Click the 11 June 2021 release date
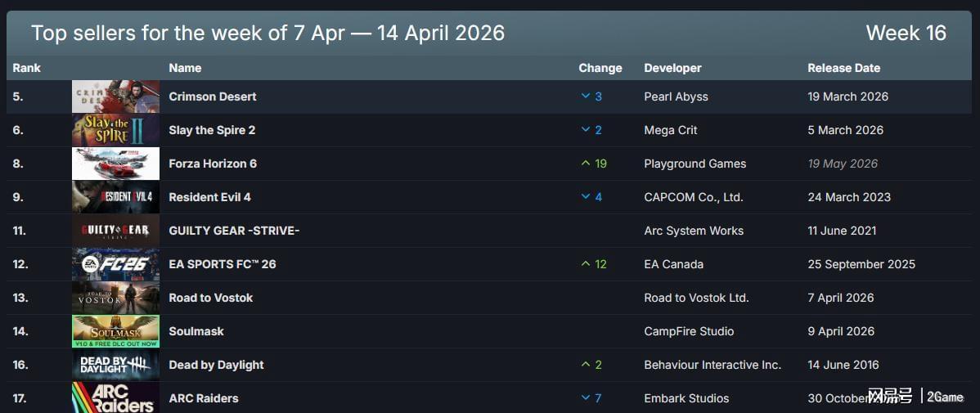 [842, 231]
